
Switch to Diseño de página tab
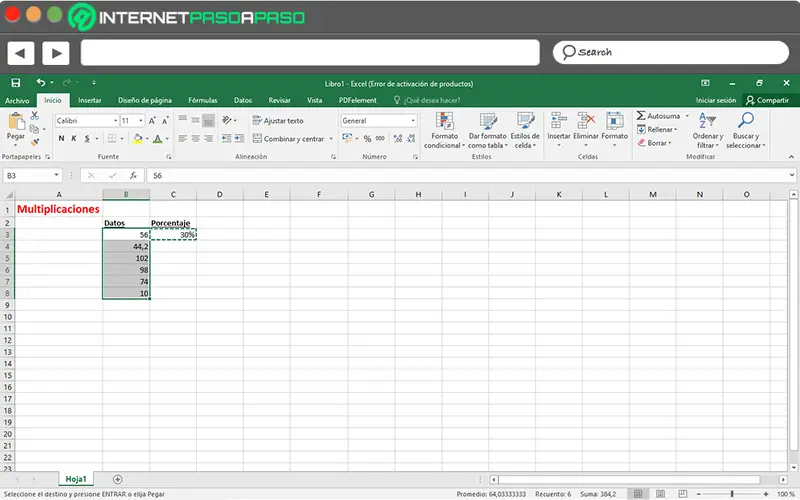(145, 101)
